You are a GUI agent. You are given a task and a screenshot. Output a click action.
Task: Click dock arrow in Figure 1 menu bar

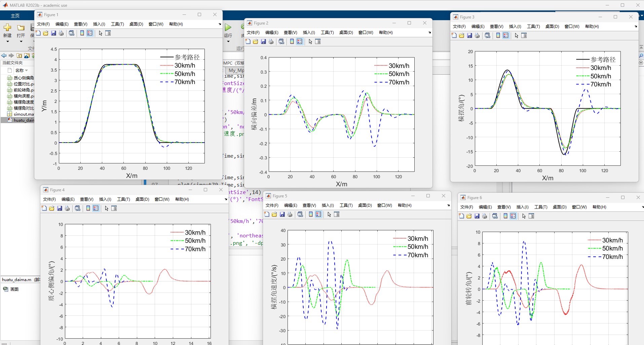(x=220, y=24)
